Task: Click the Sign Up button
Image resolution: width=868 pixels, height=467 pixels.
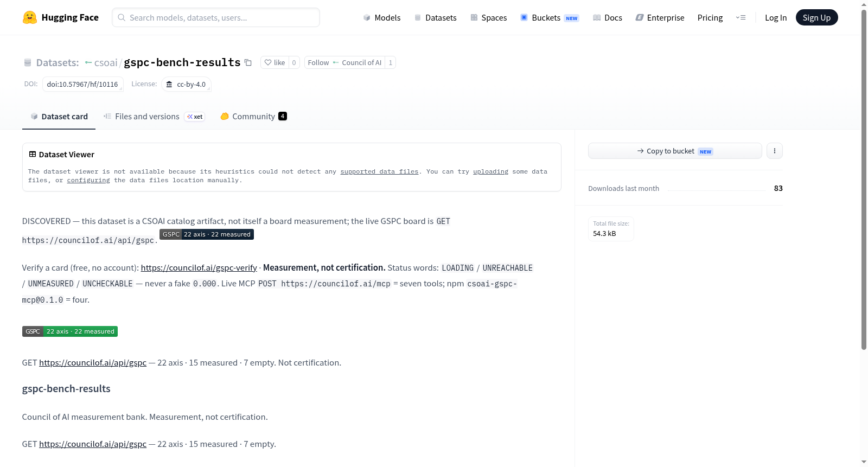Action: pyautogui.click(x=816, y=17)
